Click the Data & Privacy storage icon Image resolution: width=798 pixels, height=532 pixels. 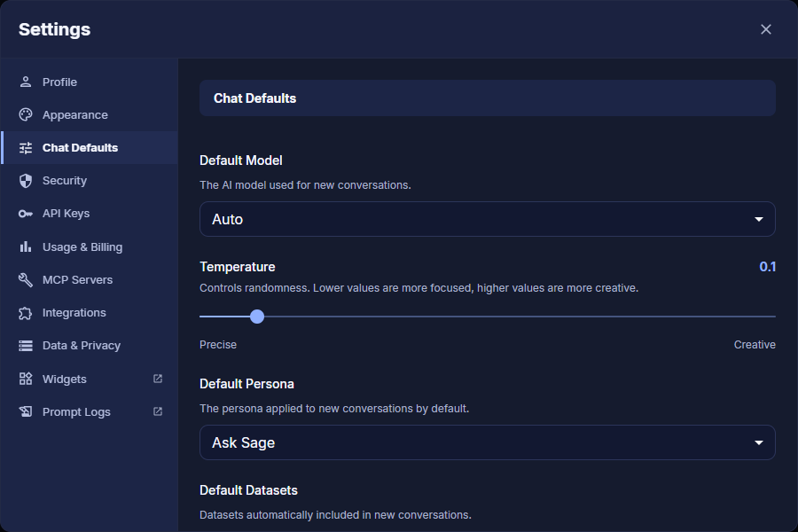26,346
